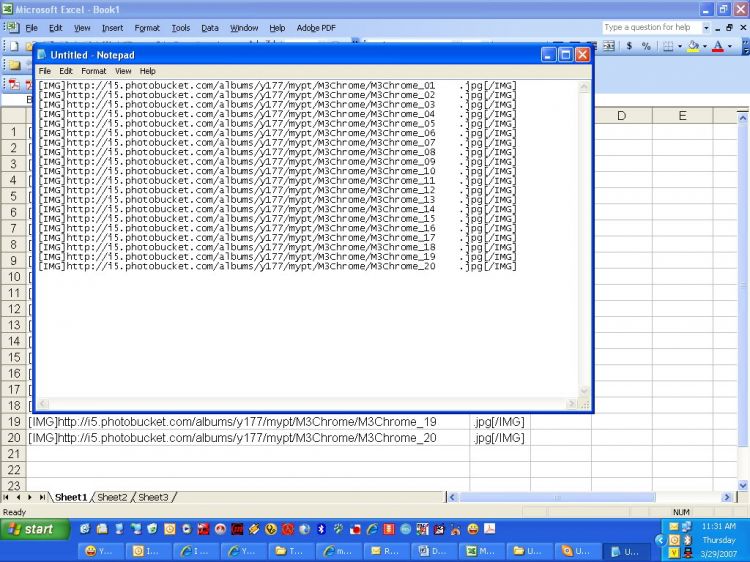Click the Adobe Acrobat icon in Quick Launch

[489, 529]
